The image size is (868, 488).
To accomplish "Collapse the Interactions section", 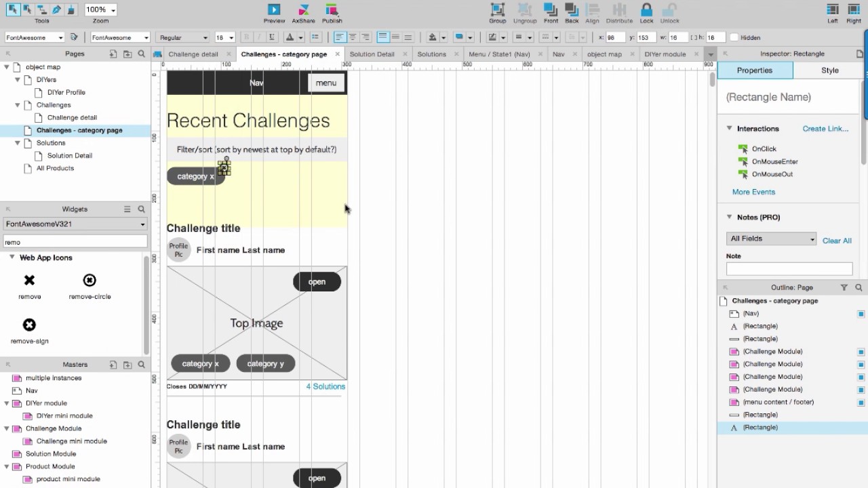I will click(x=730, y=128).
